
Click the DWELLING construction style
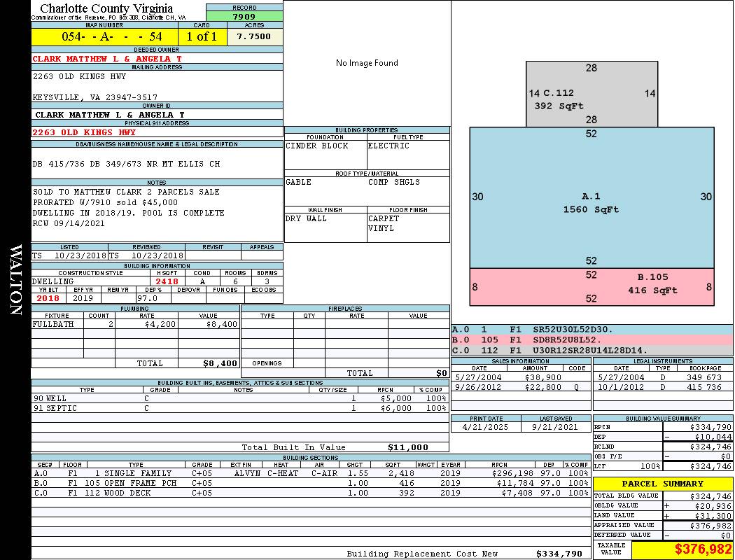coord(53,281)
